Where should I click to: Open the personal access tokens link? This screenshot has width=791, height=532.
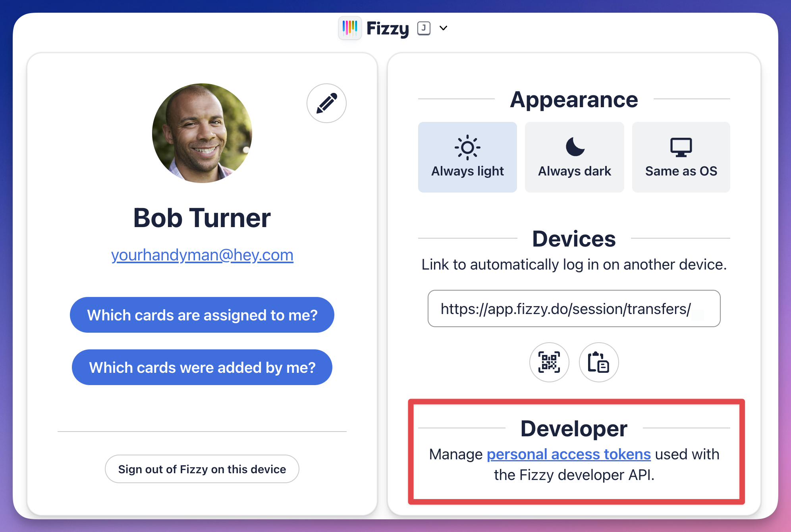569,454
